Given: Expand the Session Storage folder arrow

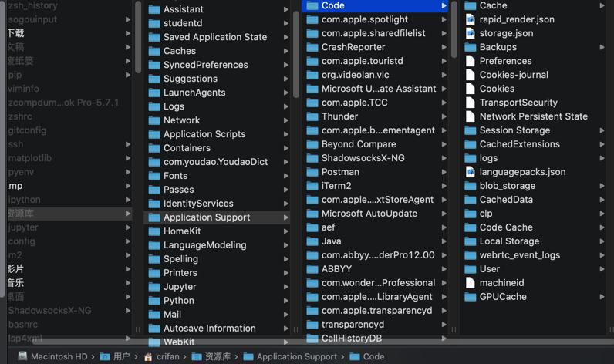Looking at the screenshot, I should click(x=602, y=130).
